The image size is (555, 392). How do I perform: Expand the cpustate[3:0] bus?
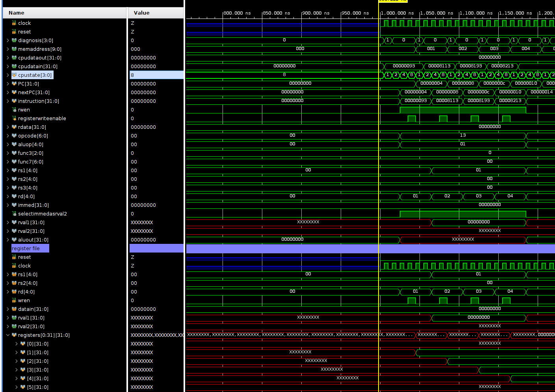pos(8,75)
